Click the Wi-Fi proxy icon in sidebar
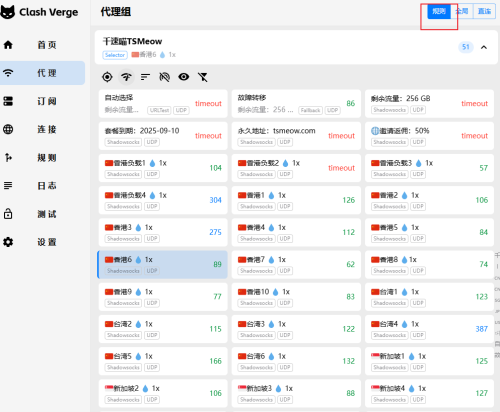The width and height of the screenshot is (500, 412). pos(8,73)
